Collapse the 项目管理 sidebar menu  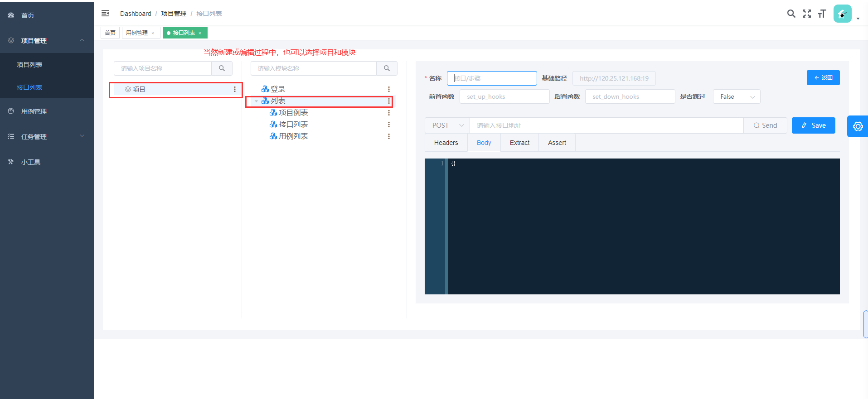click(x=47, y=40)
